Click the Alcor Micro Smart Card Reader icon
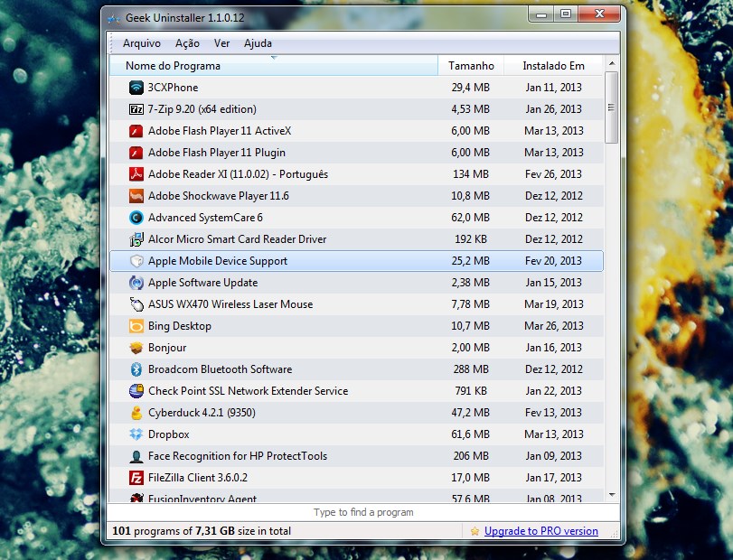733x560 pixels. (136, 239)
